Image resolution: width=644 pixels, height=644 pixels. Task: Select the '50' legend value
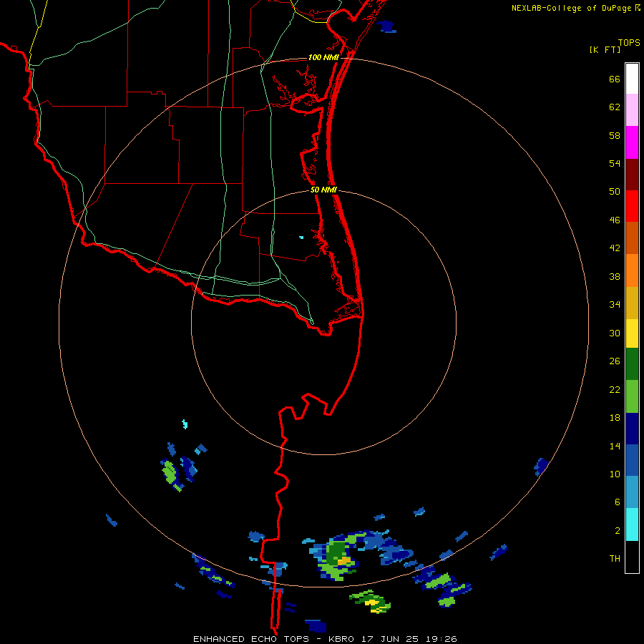[x=615, y=191]
